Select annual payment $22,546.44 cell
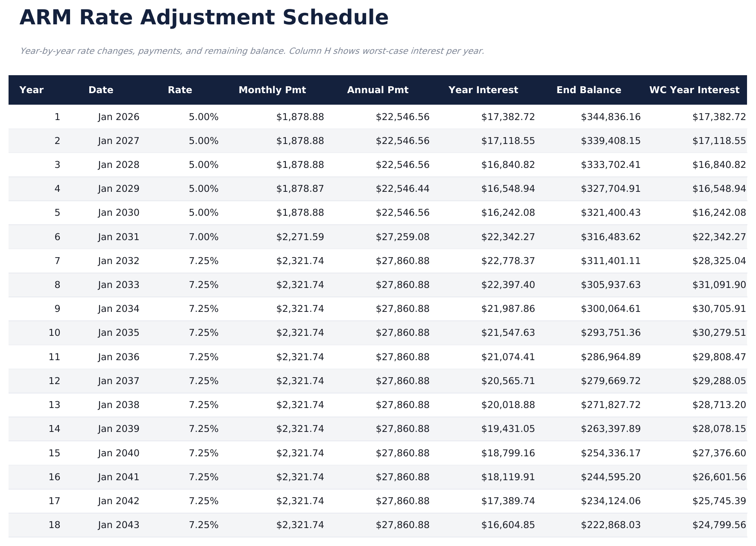This screenshot has width=756, height=546. [402, 189]
